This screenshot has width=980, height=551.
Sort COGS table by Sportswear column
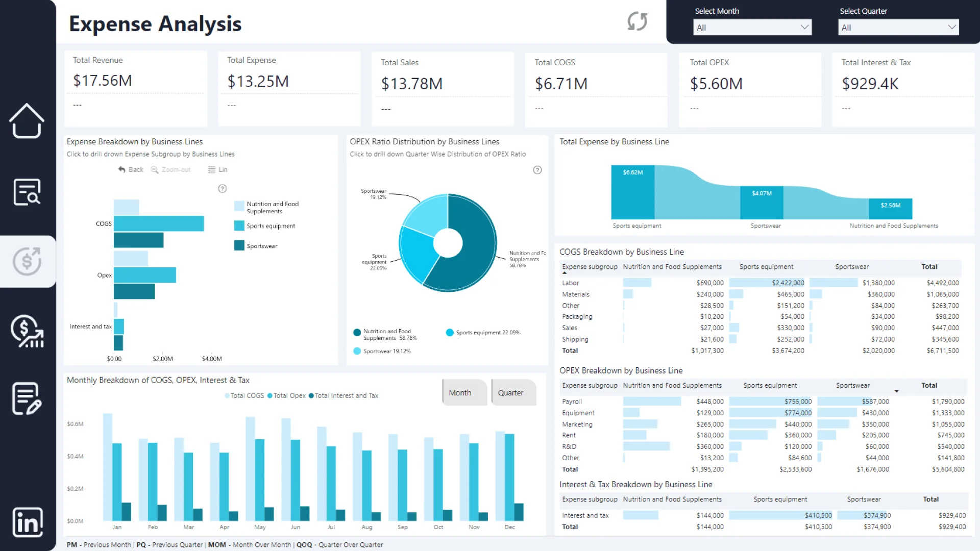point(852,267)
